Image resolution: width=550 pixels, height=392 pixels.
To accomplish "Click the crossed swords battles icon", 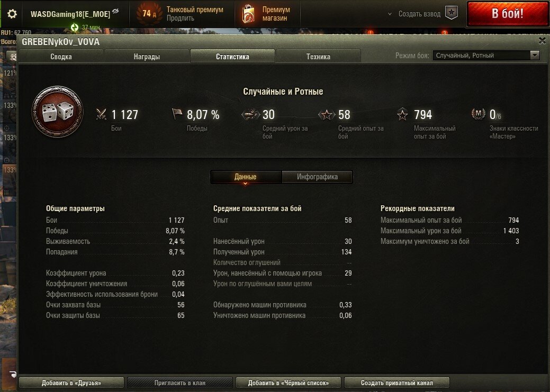I will point(101,114).
